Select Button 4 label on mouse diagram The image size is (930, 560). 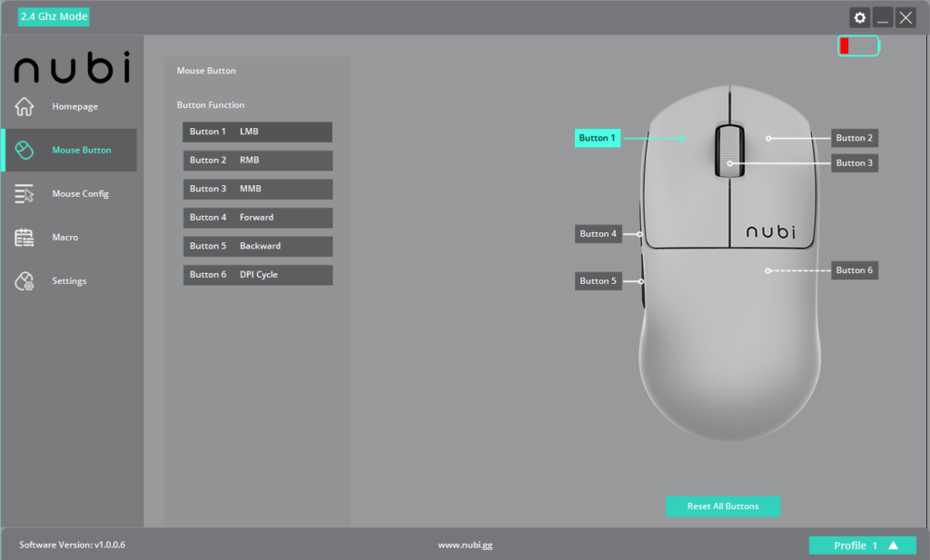coord(598,234)
